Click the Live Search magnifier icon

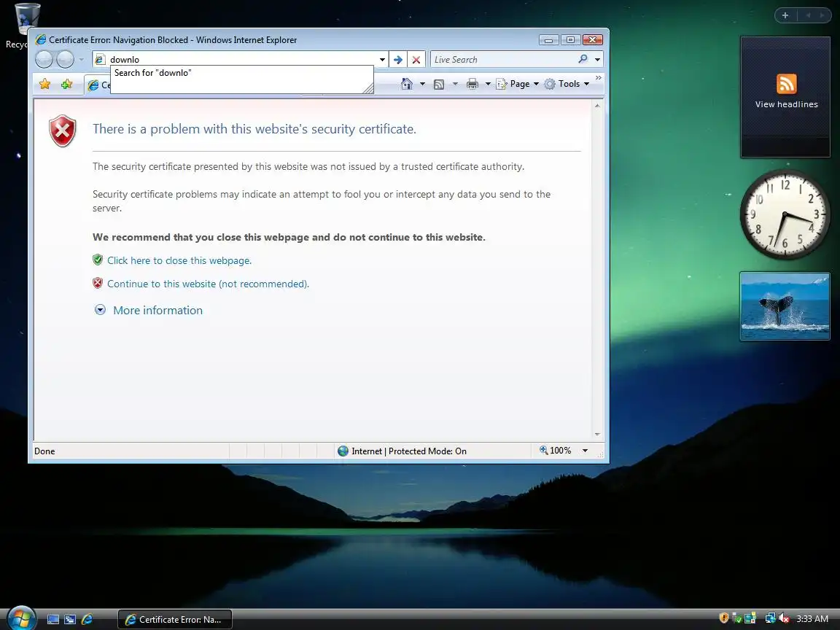click(583, 59)
